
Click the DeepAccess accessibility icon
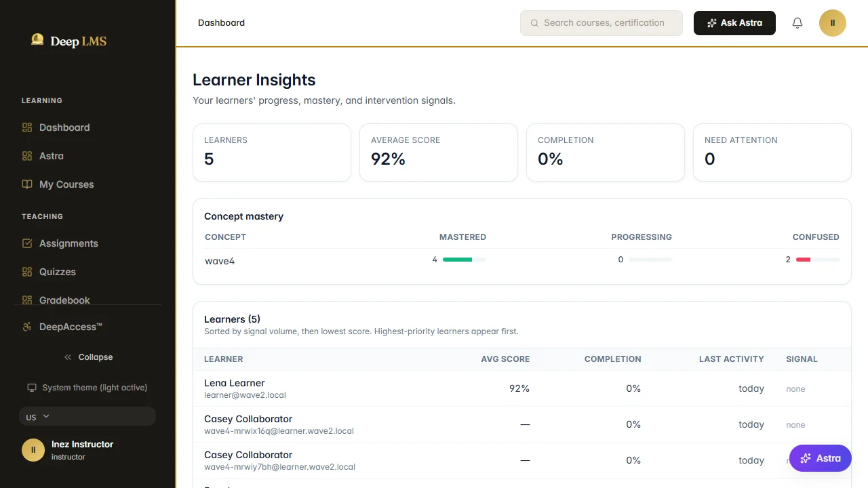click(x=27, y=327)
